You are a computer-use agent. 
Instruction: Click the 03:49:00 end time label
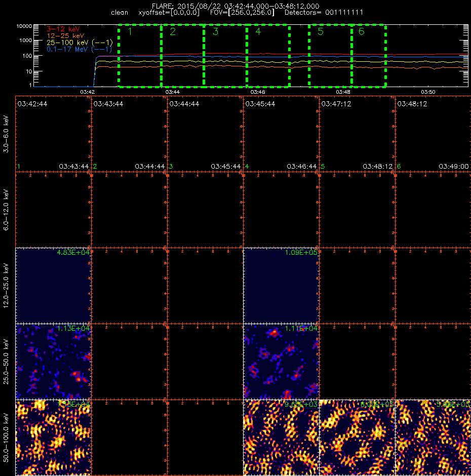[454, 167]
